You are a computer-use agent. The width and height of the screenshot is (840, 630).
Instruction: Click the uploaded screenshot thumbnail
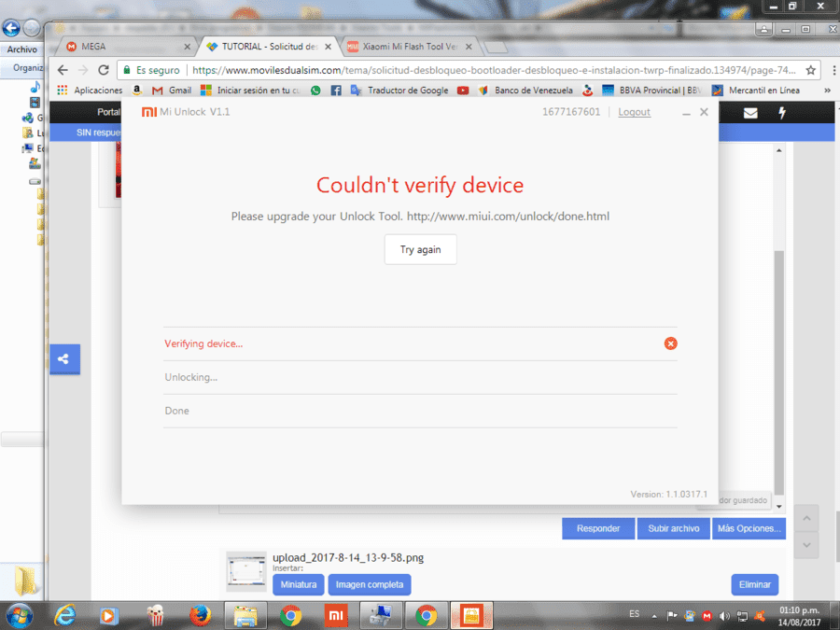click(x=245, y=571)
